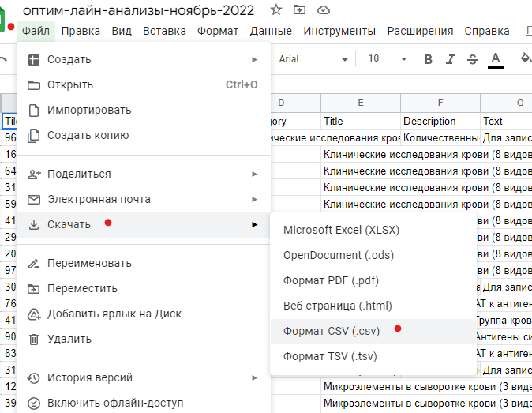Click the Title header cell

click(x=360, y=121)
